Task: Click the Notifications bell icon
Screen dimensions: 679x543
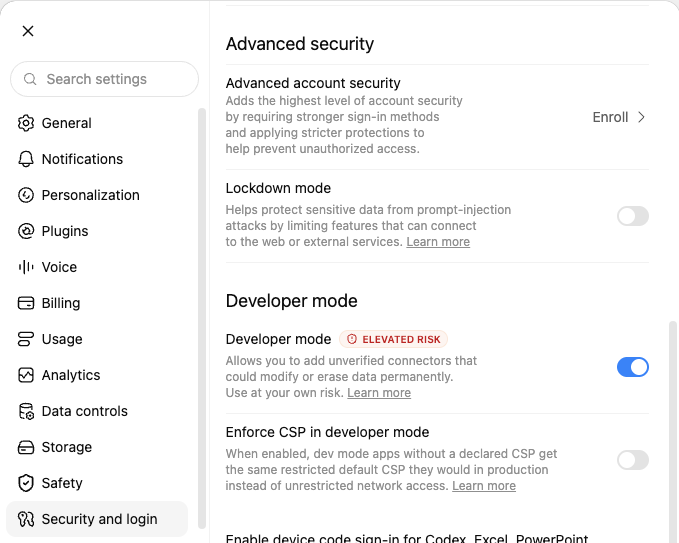Action: (26, 159)
